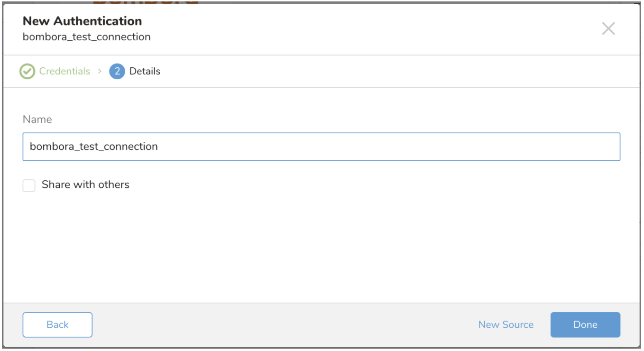Click the green Credentials checkmark icon
This screenshot has height=351, width=644.
[27, 72]
